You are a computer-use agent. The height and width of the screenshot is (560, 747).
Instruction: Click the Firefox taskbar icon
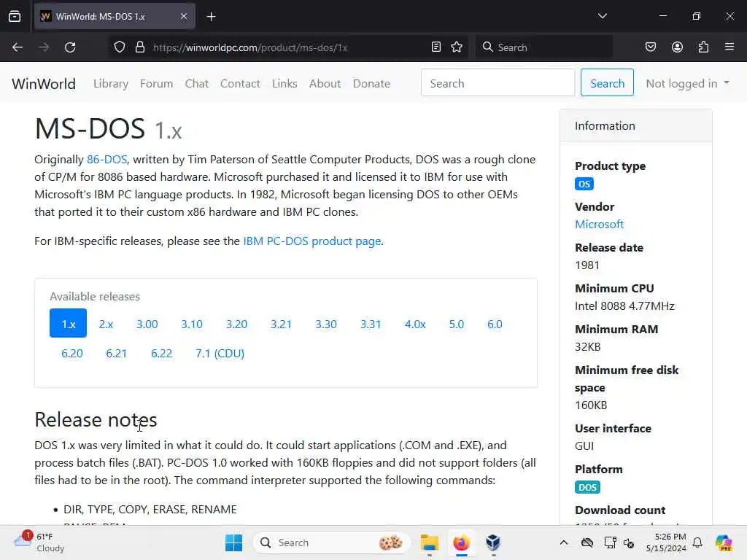[461, 542]
